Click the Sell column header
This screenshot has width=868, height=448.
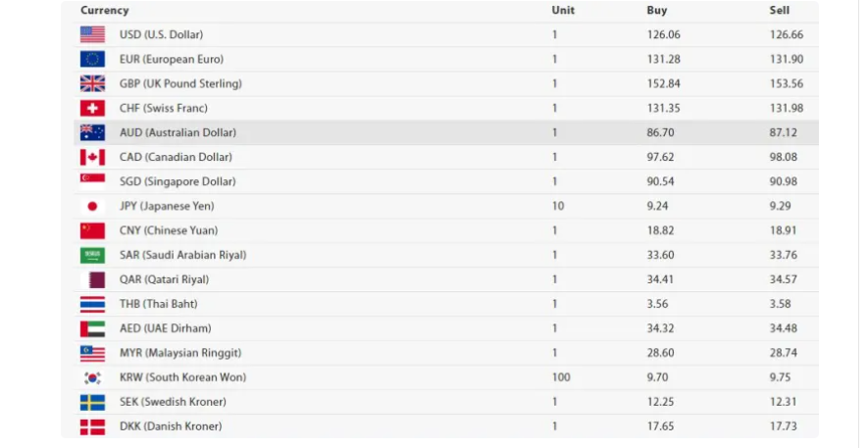pos(780,10)
